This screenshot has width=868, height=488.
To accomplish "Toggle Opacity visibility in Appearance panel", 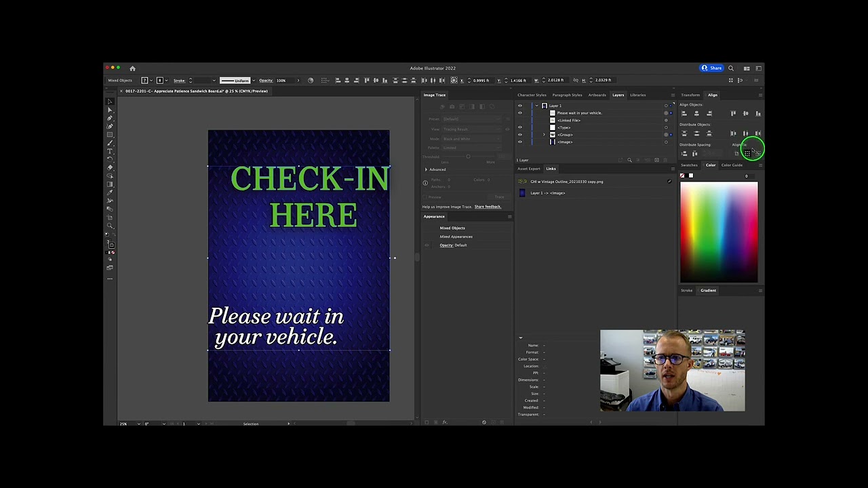I will click(x=427, y=245).
